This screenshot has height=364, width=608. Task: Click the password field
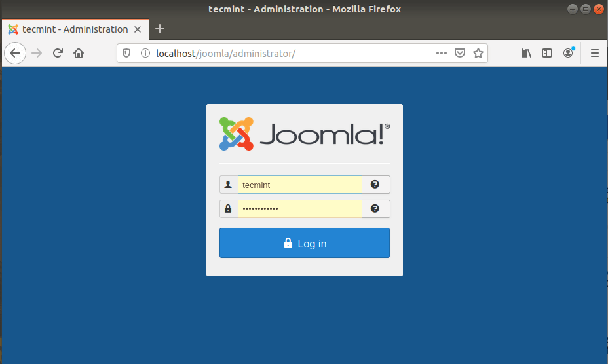pyautogui.click(x=299, y=209)
